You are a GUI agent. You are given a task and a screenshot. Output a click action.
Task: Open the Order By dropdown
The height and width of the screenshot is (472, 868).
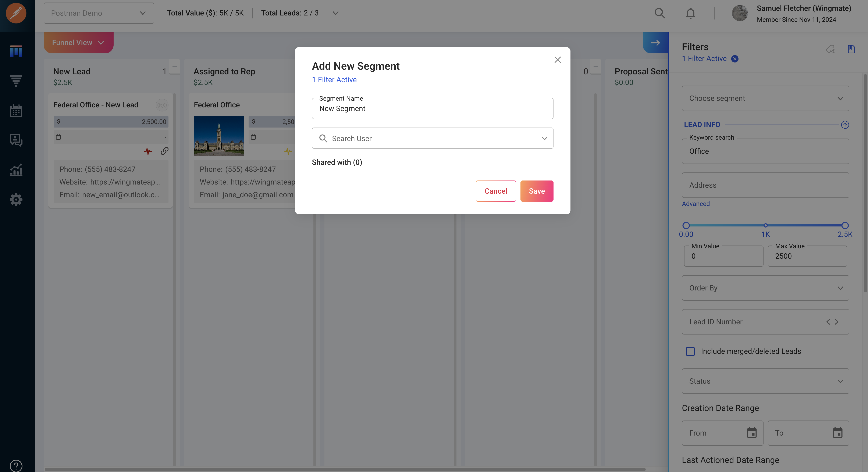[765, 288]
